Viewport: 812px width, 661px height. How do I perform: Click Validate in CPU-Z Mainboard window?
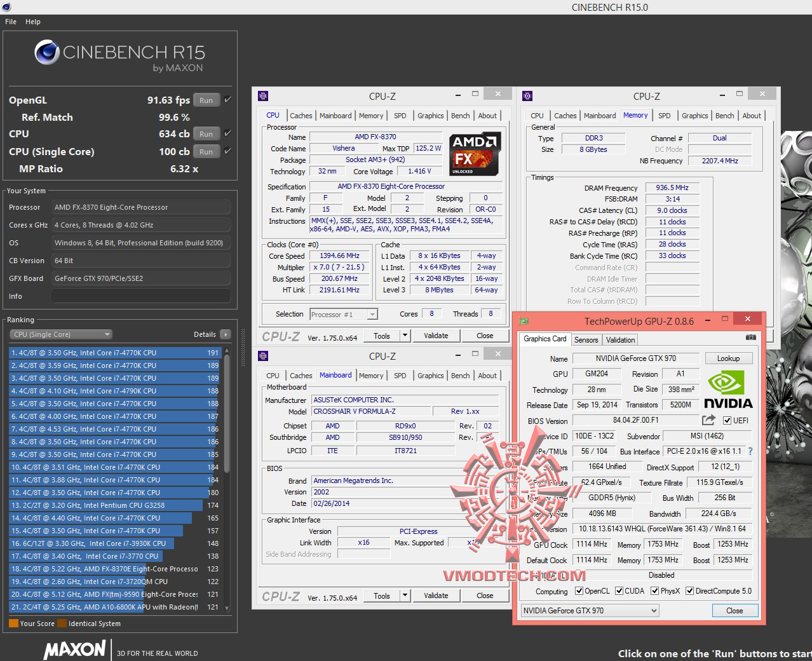tap(436, 596)
